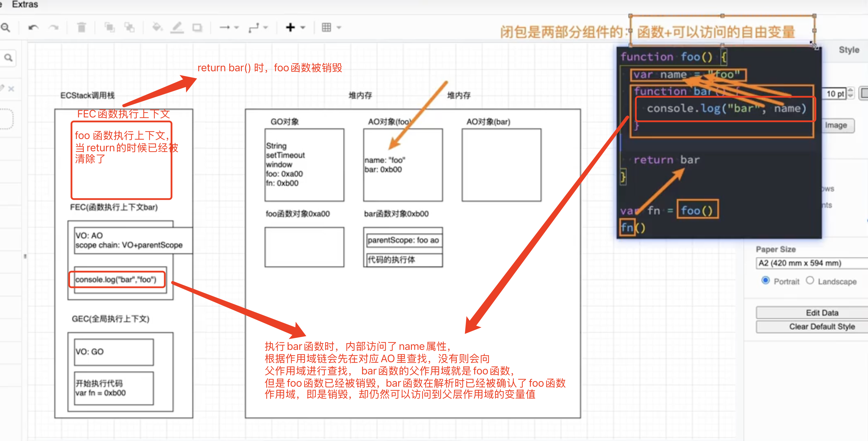Select the waypoint connector style

coord(254,28)
